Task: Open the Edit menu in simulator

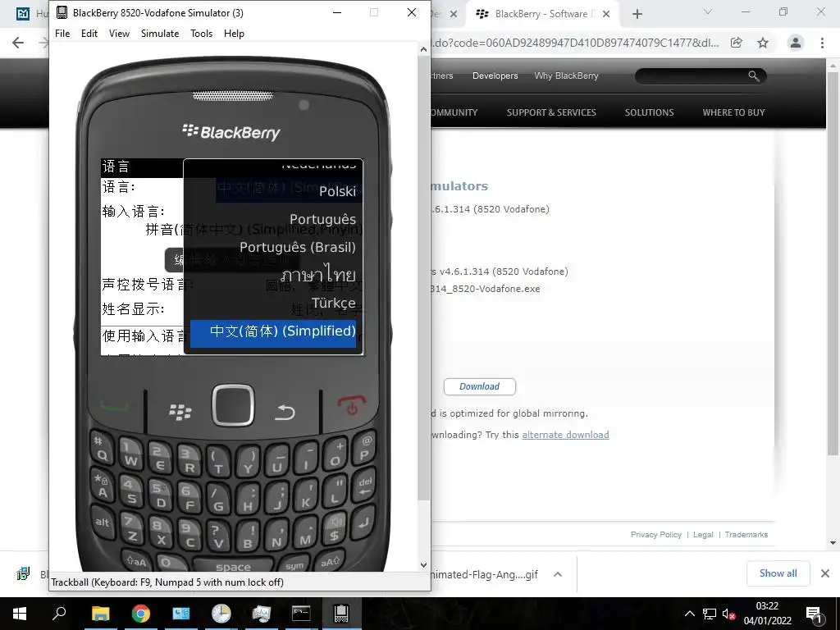Action: [89, 33]
